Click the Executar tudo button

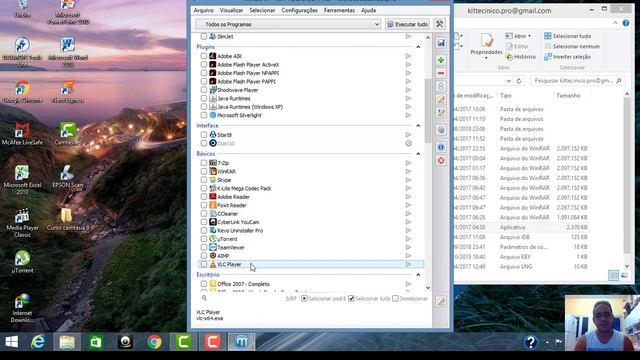[407, 24]
